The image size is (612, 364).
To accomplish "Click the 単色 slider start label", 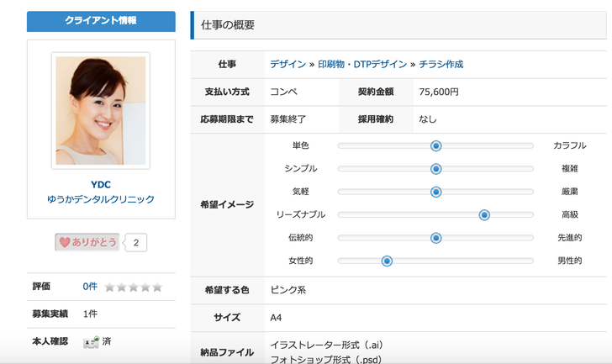I will click(301, 146).
